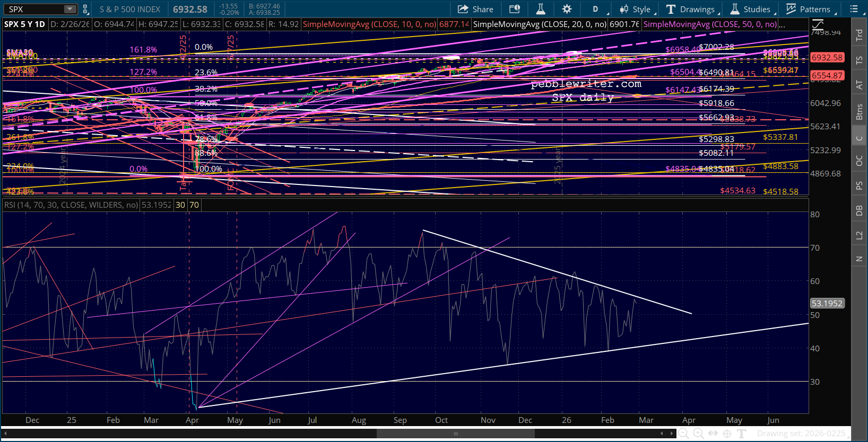This screenshot has height=442, width=868.
Task: Click the $5337.81 yellow level label
Action: pos(780,137)
